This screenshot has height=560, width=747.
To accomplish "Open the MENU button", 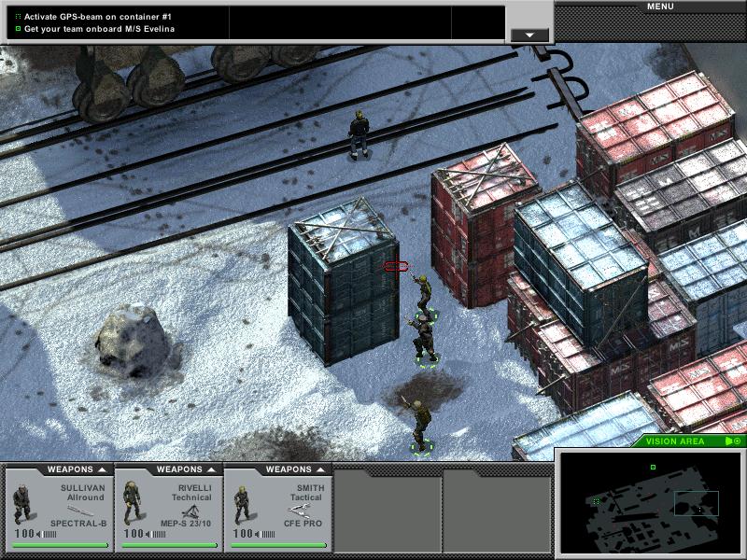I will point(660,7).
